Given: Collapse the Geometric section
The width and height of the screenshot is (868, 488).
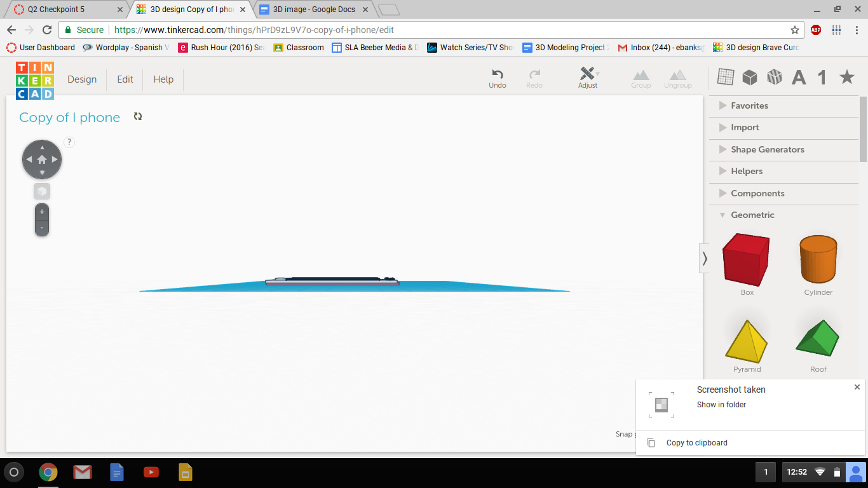Looking at the screenshot, I should tap(752, 215).
